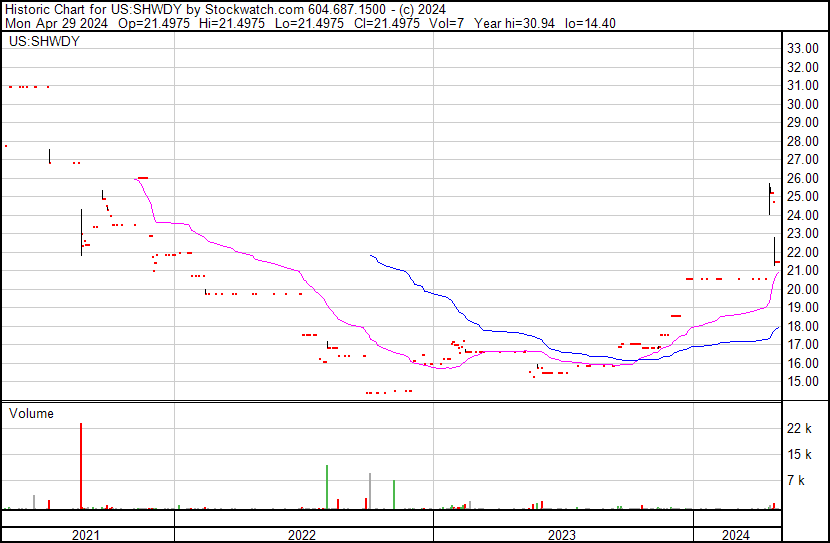Click the 31.00 price axis label

[803, 85]
